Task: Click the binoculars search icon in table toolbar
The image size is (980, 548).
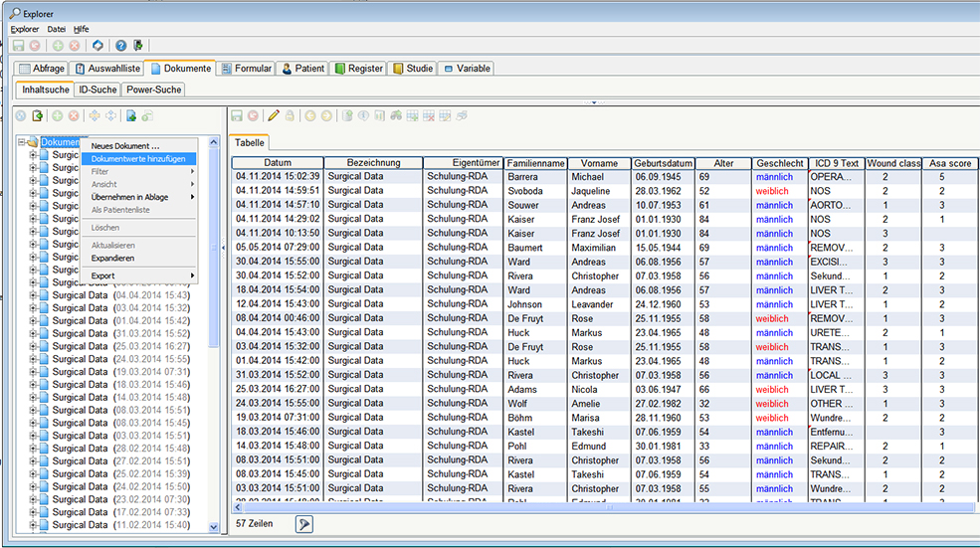Action: pyautogui.click(x=396, y=116)
